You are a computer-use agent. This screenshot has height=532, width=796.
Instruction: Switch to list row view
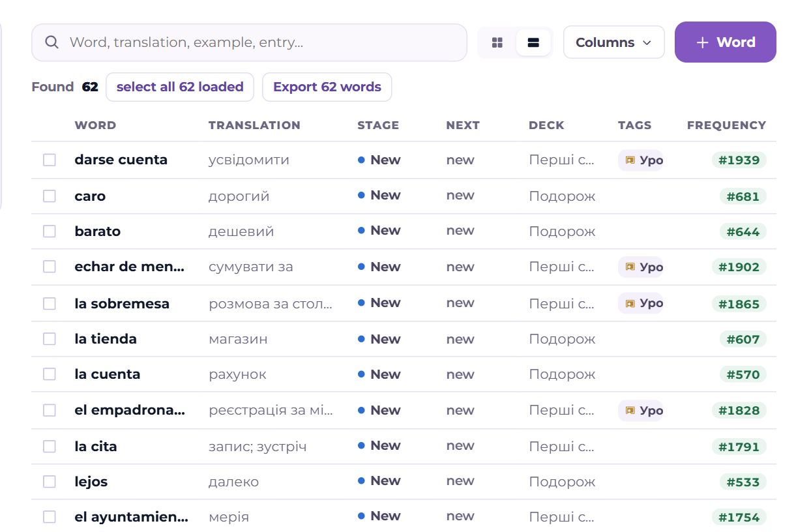pyautogui.click(x=533, y=43)
